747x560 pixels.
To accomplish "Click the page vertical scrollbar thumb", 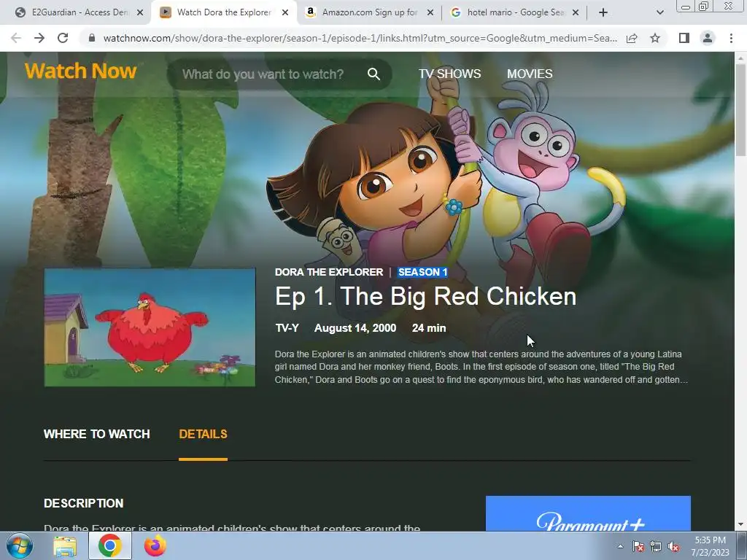I will pyautogui.click(x=740, y=109).
